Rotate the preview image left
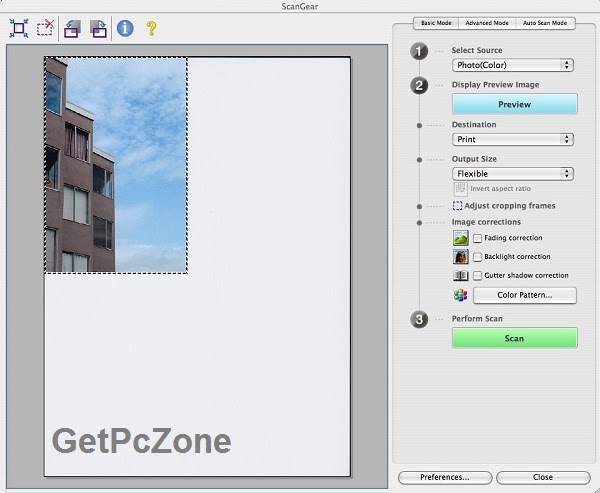Screen dimensions: 600x493 coord(72,29)
